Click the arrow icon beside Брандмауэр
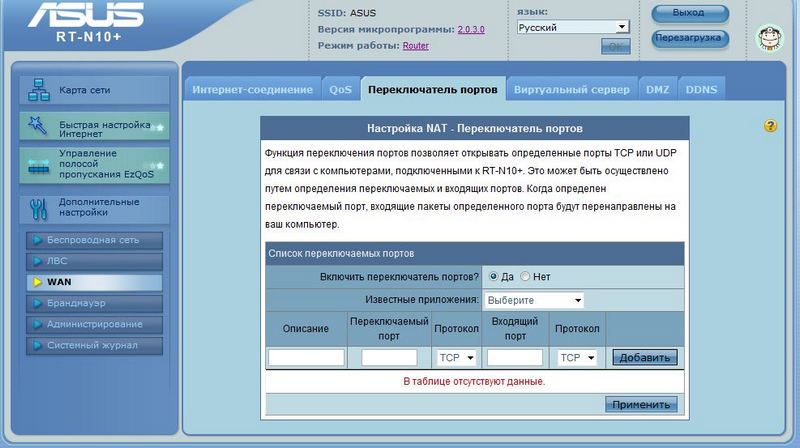Viewport: 800px width, 448px height. [37, 303]
